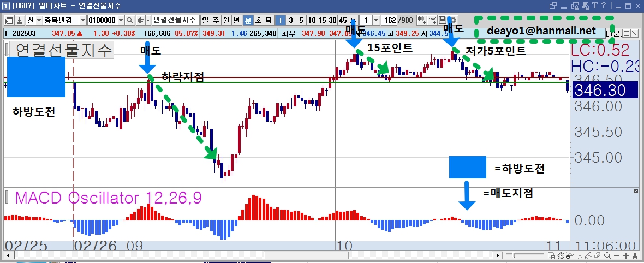644x263 pixels.
Task: Click the speaker sound icon
Action: 140,20
